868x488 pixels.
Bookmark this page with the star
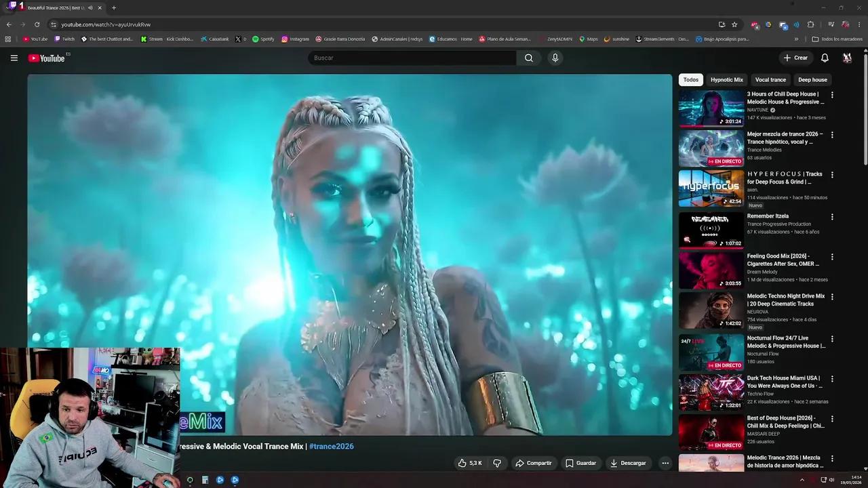click(734, 24)
